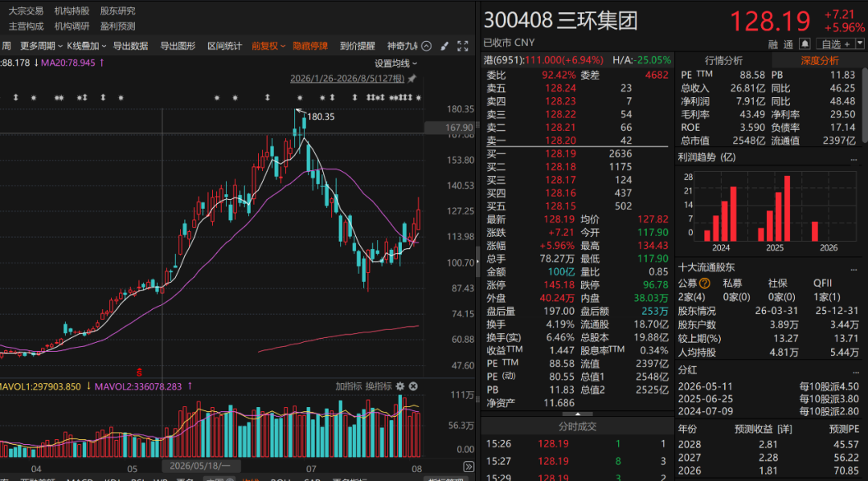Image resolution: width=868 pixels, height=481 pixels.
Task: Click 导出数据 button
Action: 131,46
